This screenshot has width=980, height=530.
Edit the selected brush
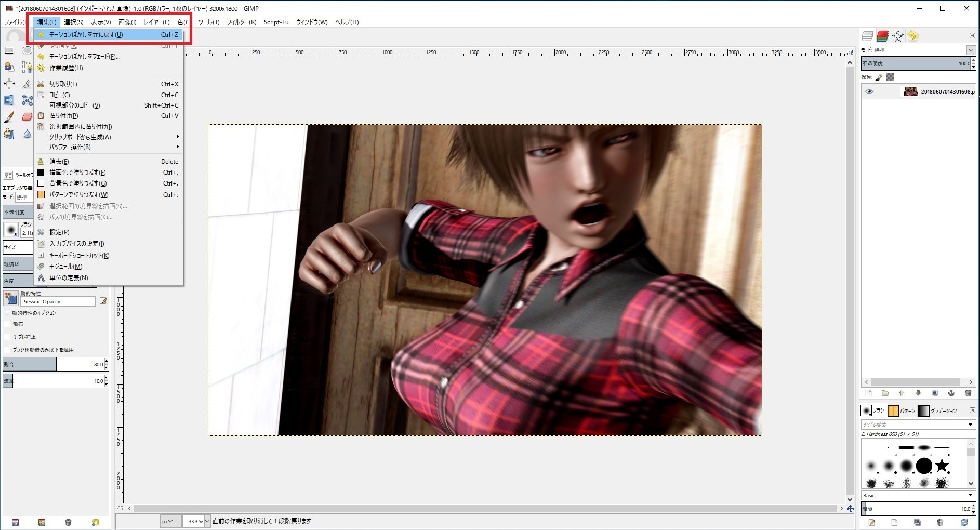point(872,522)
